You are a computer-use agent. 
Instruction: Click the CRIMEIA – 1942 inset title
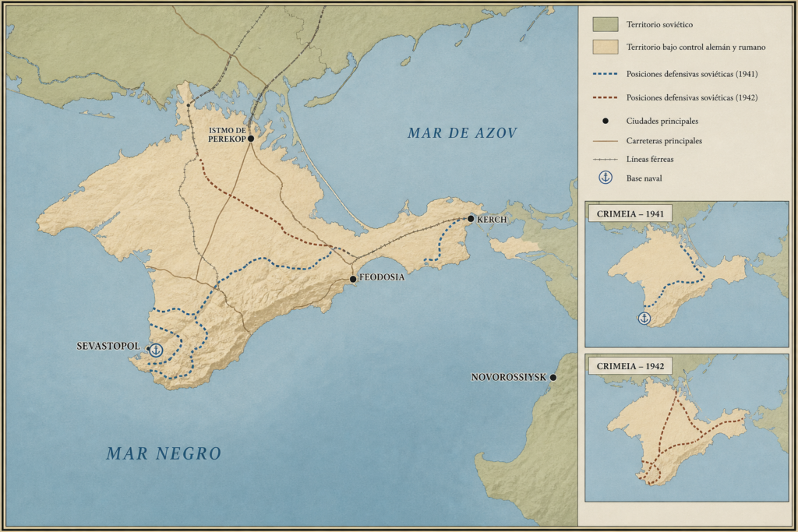click(630, 366)
